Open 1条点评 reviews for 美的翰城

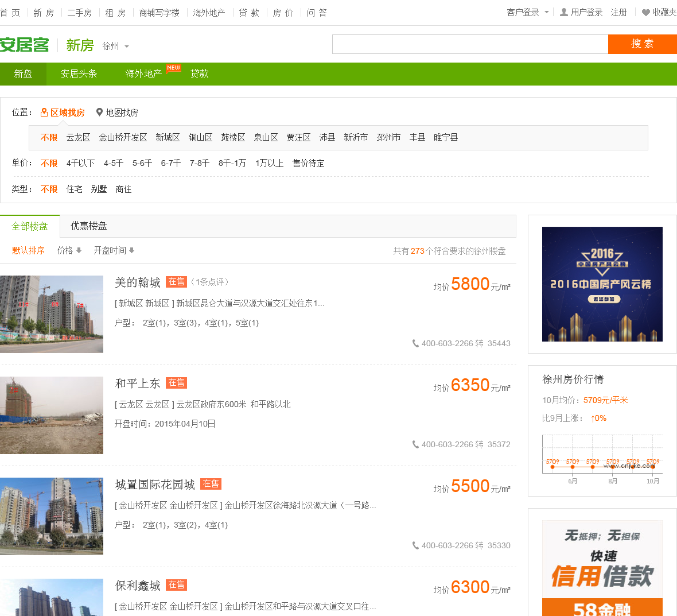[210, 282]
